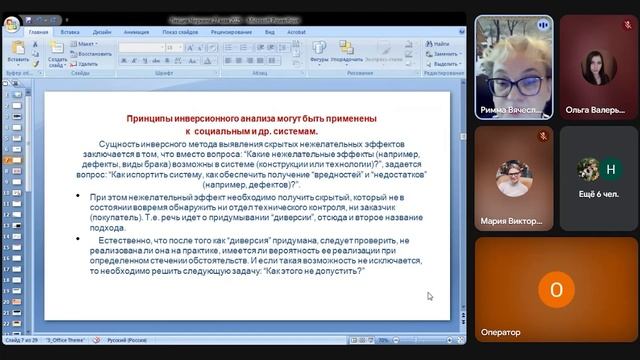Click the Normal view icon in status bar
This screenshot has width=640, height=360.
[354, 340]
